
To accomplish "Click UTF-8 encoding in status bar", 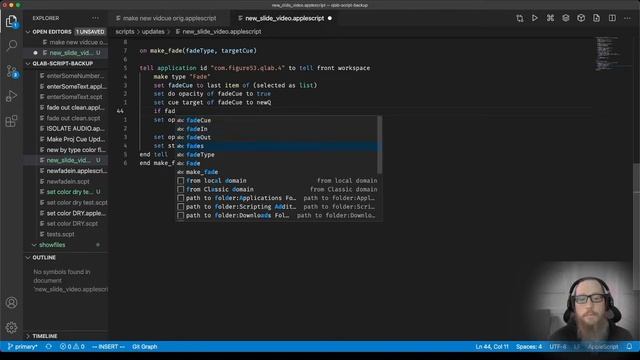I will (558, 347).
